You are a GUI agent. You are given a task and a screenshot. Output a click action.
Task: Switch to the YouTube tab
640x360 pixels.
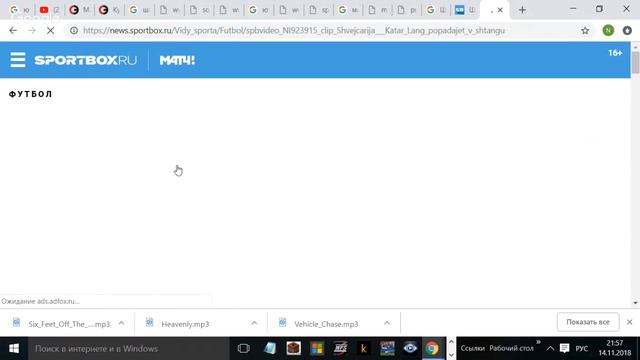pyautogui.click(x=50, y=10)
